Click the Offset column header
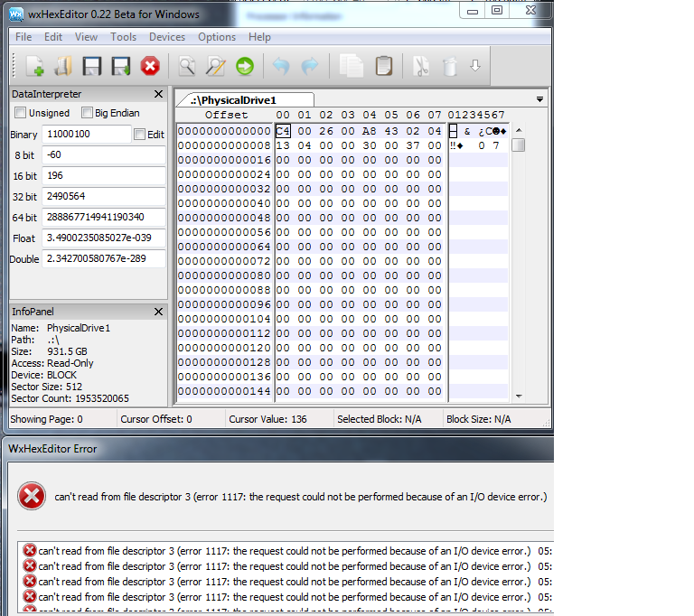The image size is (694, 616). point(226,115)
